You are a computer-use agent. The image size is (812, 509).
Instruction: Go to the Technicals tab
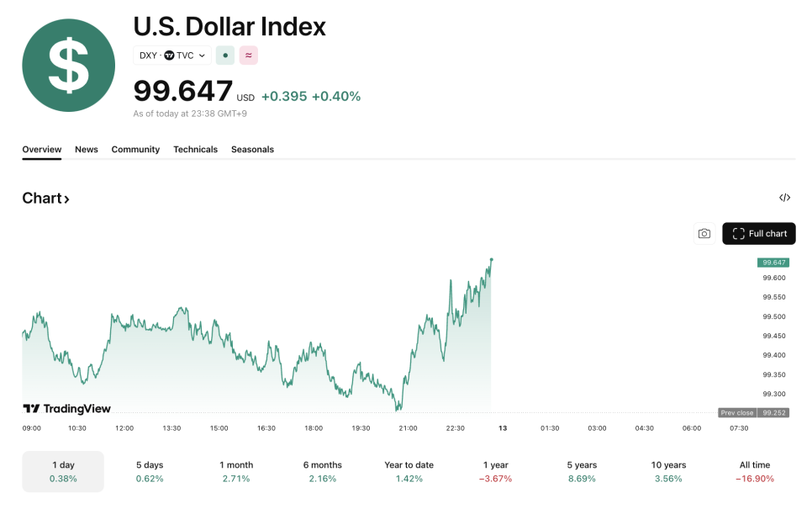[195, 150]
